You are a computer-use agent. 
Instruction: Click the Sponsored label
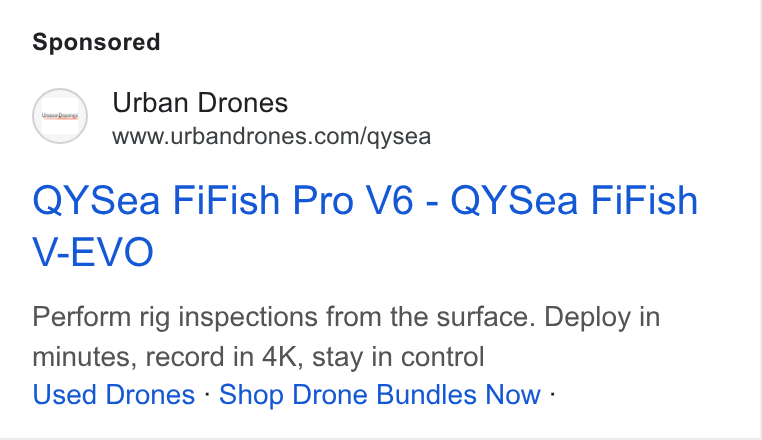pos(96,42)
